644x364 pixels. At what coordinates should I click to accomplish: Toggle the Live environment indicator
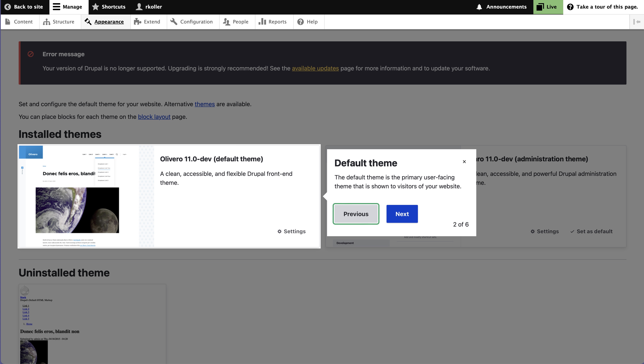(548, 7)
